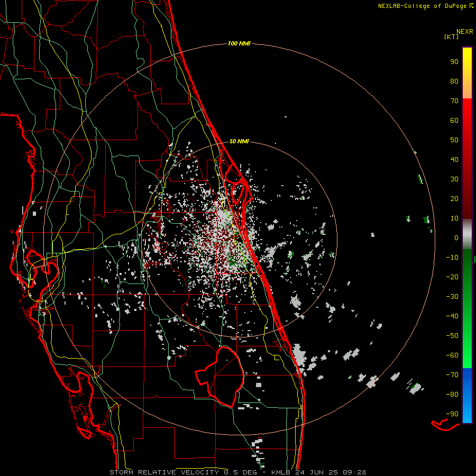476x476 pixels.
Task: Click the NEXR label above the color bar
Action: coord(465,32)
